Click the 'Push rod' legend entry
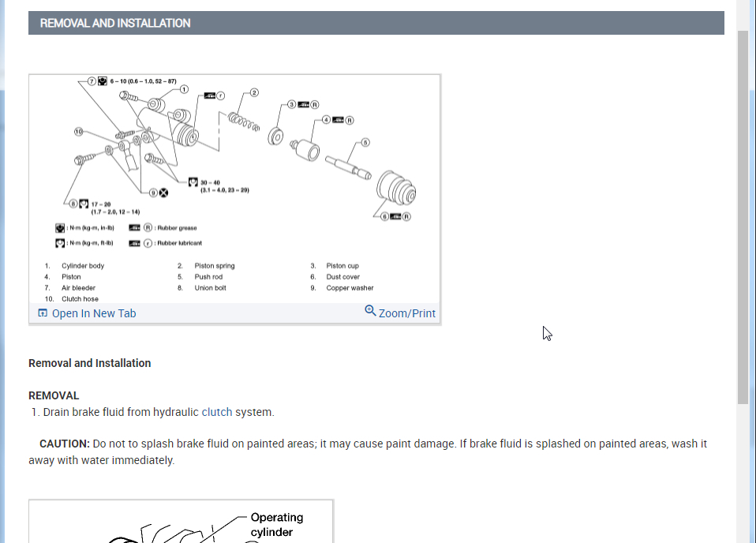This screenshot has height=543, width=756. 209,277
